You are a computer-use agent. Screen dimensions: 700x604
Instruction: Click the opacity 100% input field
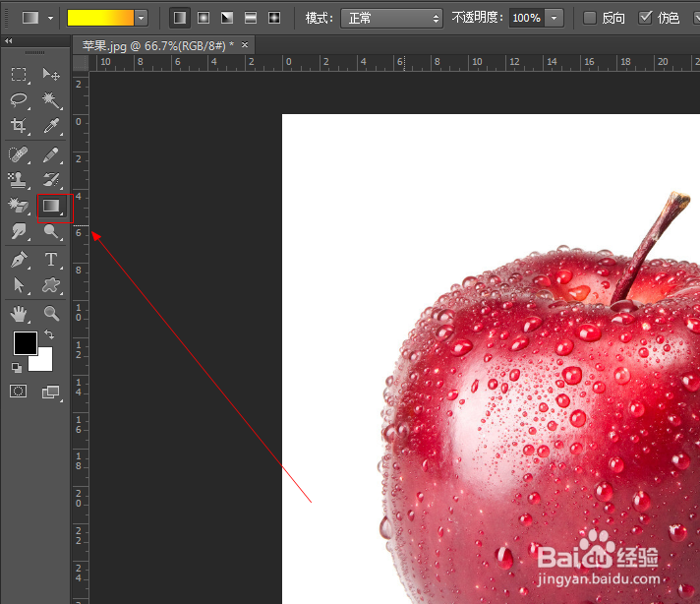(527, 19)
